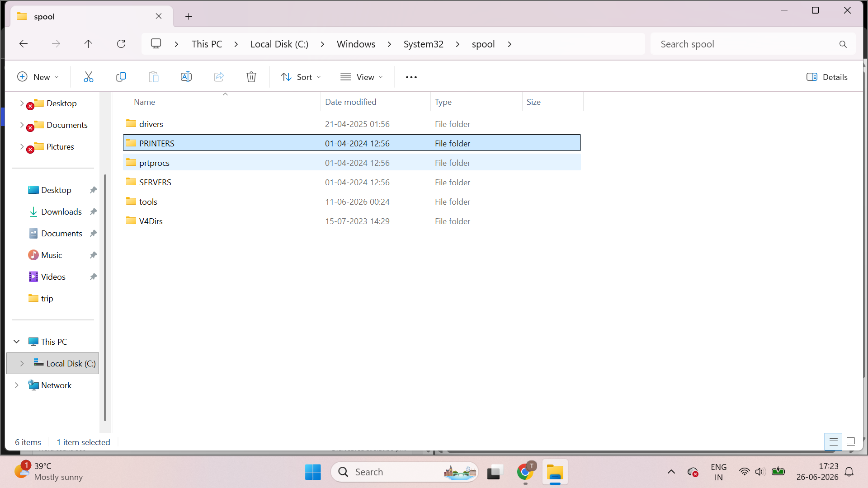Click the search magnifier icon

[x=843, y=44]
